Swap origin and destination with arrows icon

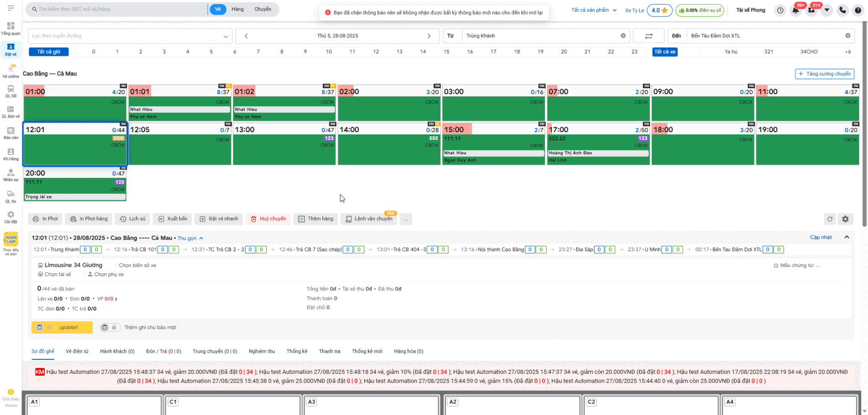tap(648, 36)
